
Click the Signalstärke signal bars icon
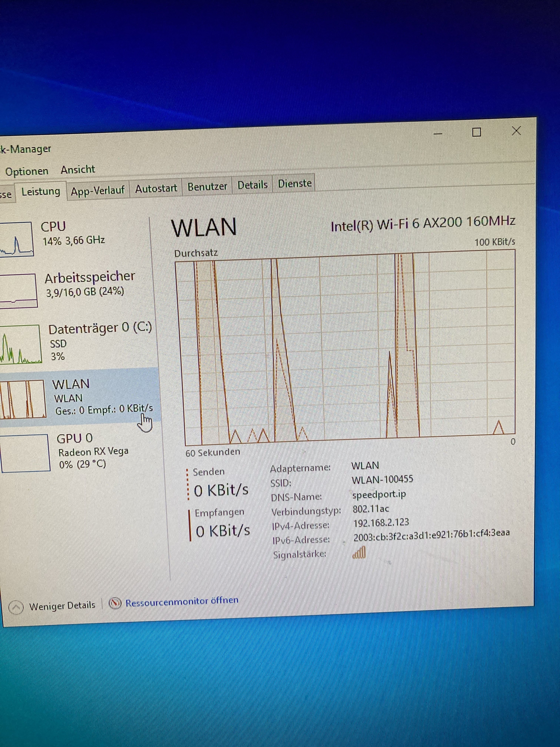(359, 553)
